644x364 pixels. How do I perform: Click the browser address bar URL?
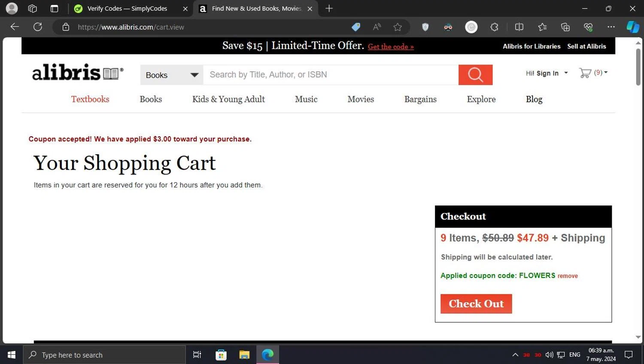(131, 27)
